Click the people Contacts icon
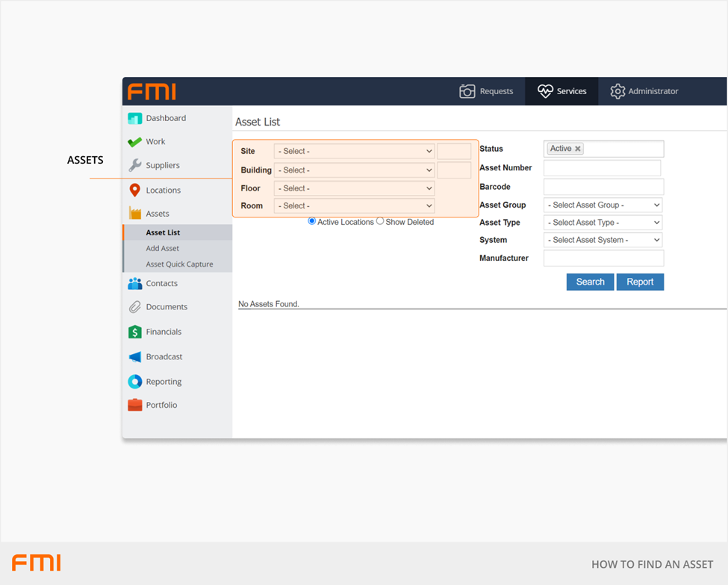This screenshot has width=728, height=585. pos(134,284)
